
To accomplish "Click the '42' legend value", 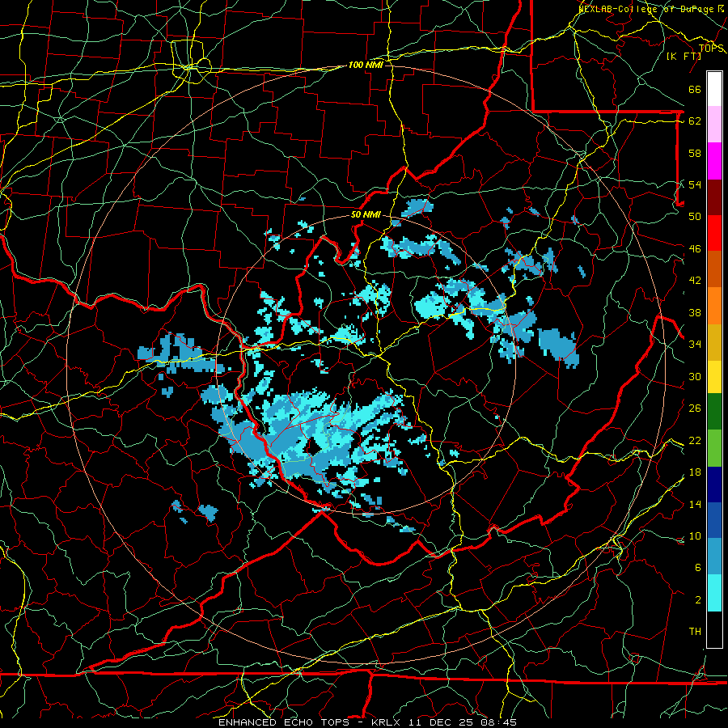I will click(695, 281).
